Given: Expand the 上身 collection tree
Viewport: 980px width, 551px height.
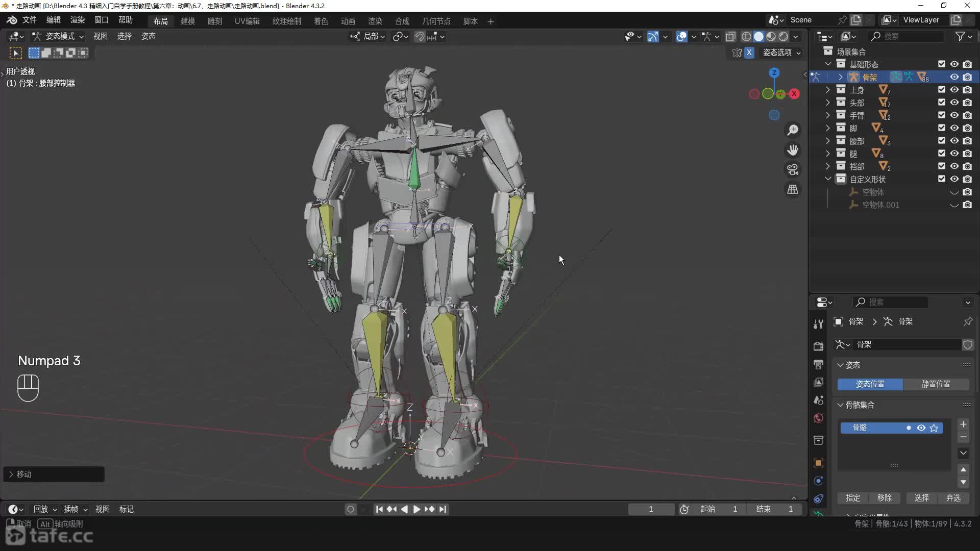Looking at the screenshot, I should tap(828, 90).
